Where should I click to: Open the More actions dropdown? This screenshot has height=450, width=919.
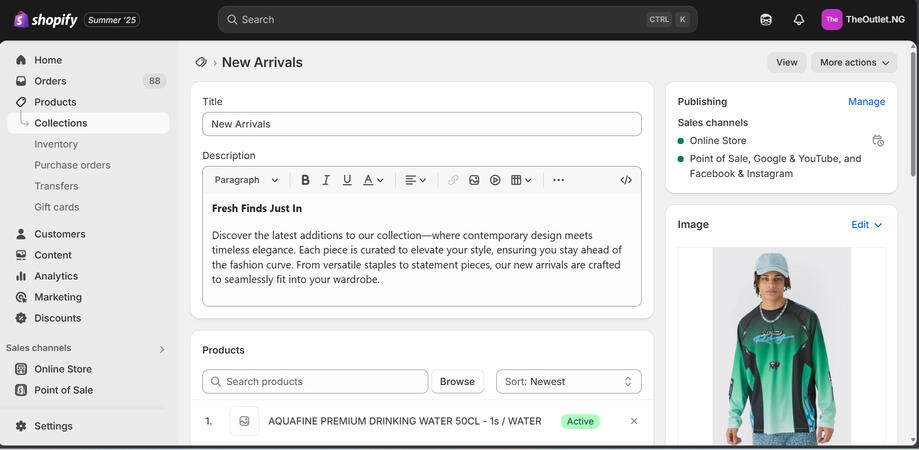[x=854, y=63]
